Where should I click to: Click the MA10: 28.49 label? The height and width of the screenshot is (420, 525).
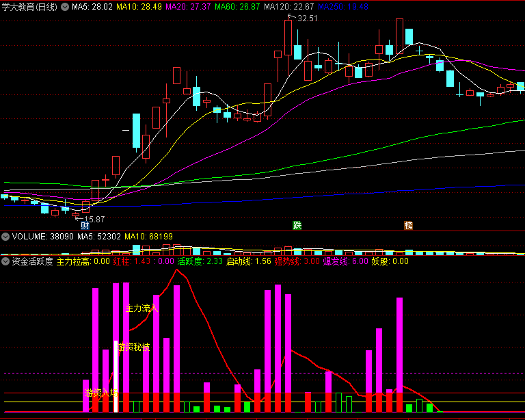click(x=139, y=7)
